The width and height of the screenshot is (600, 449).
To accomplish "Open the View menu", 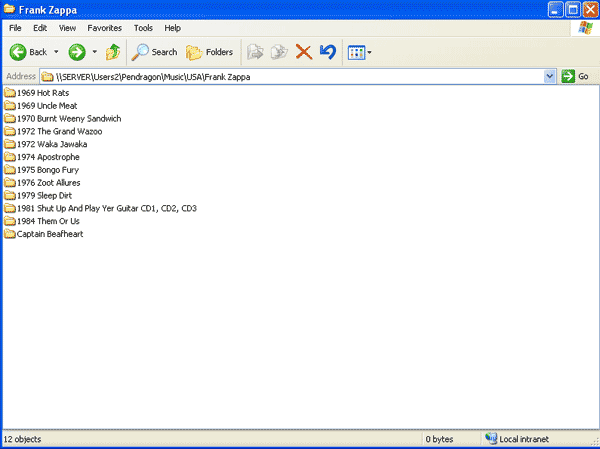I will (x=67, y=28).
